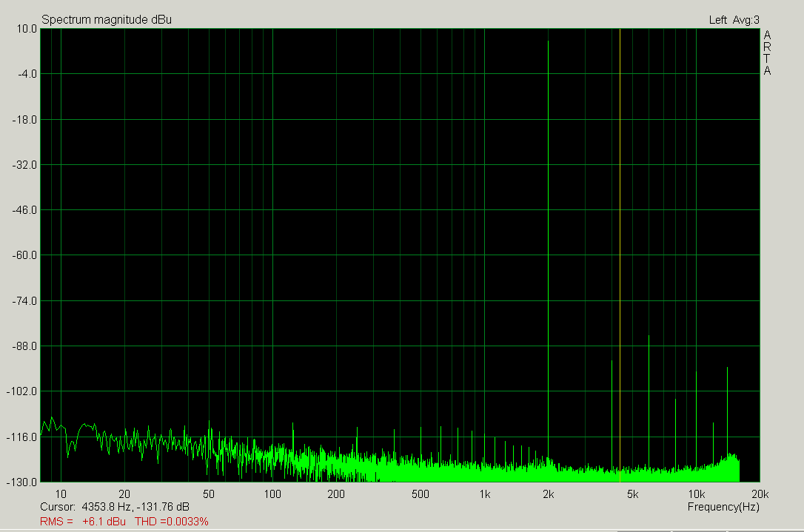Click the 'THD =0.0033%' value
804x532 pixels.
(171, 522)
